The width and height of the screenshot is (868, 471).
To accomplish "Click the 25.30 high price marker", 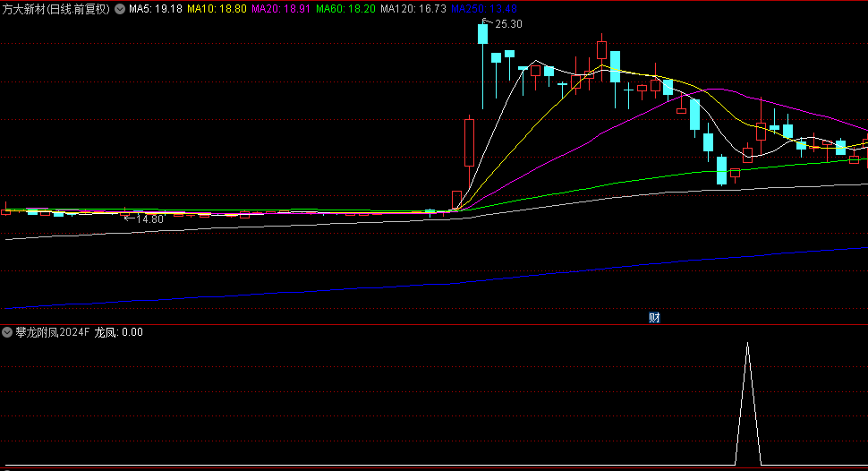I will pyautogui.click(x=507, y=24).
